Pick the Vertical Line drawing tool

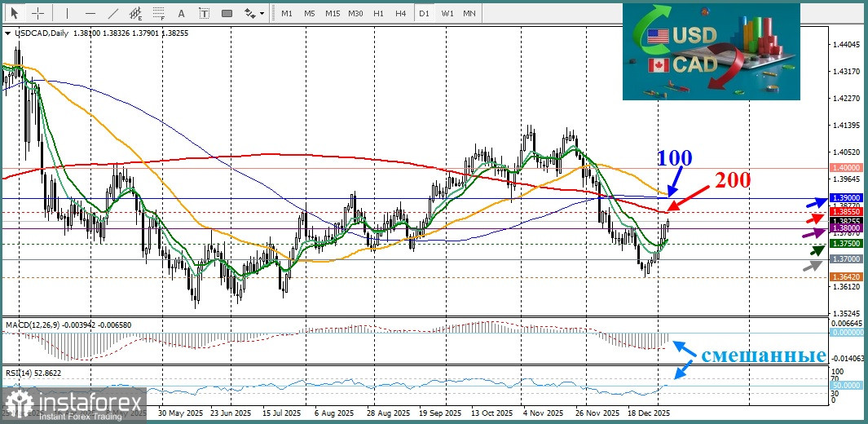point(67,13)
